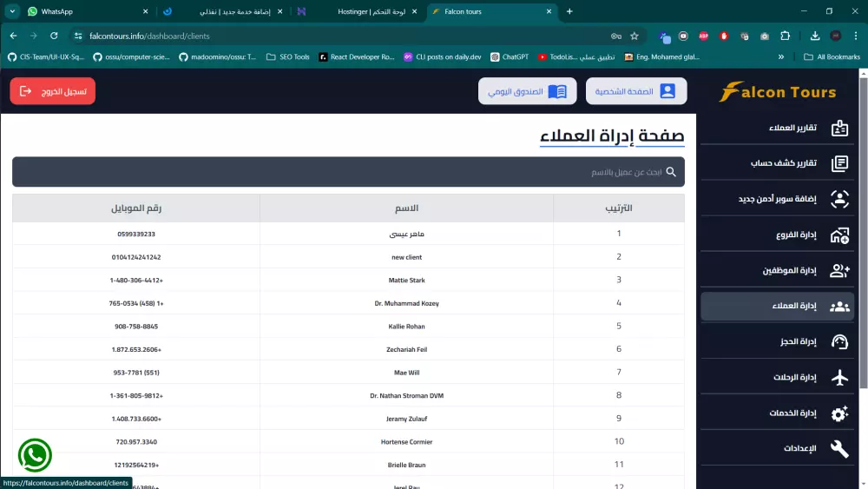Open booking management headset icon
Viewport: 868px width, 489px height.
point(839,341)
